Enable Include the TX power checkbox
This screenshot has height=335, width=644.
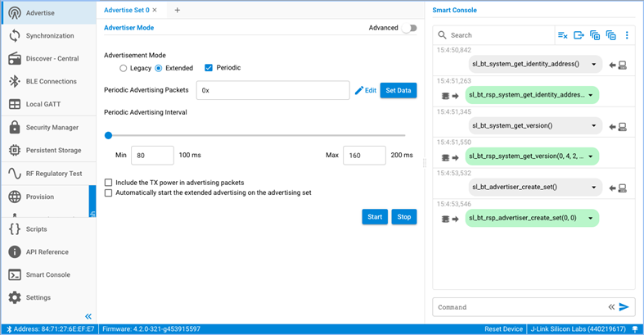coord(108,183)
